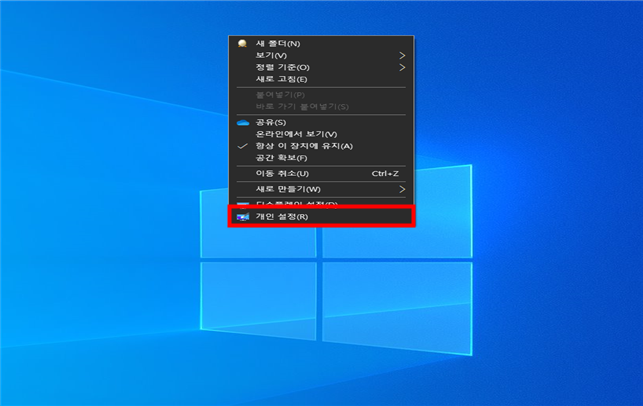Open 개인 설정(R) personalization entry
This screenshot has height=406, width=643.
pos(321,217)
